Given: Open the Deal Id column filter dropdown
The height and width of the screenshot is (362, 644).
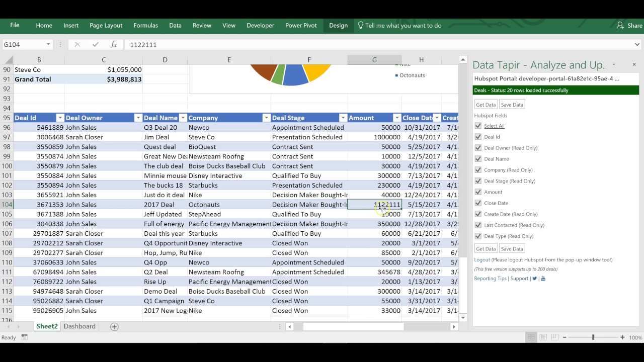Looking at the screenshot, I should pos(60,118).
